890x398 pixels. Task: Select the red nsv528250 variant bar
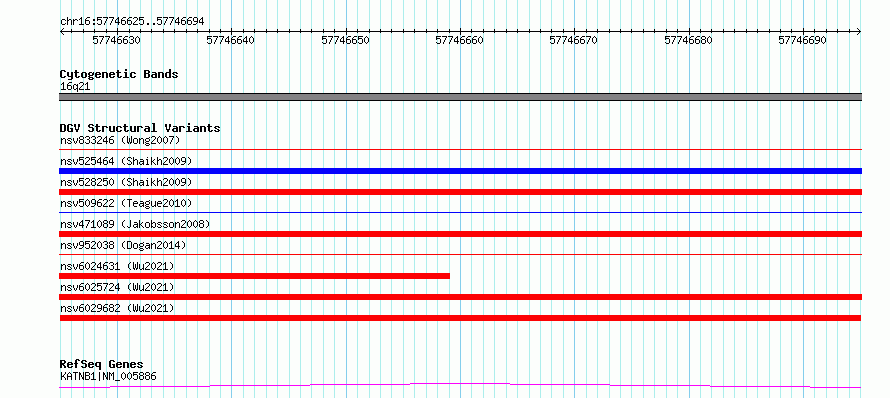(460, 192)
